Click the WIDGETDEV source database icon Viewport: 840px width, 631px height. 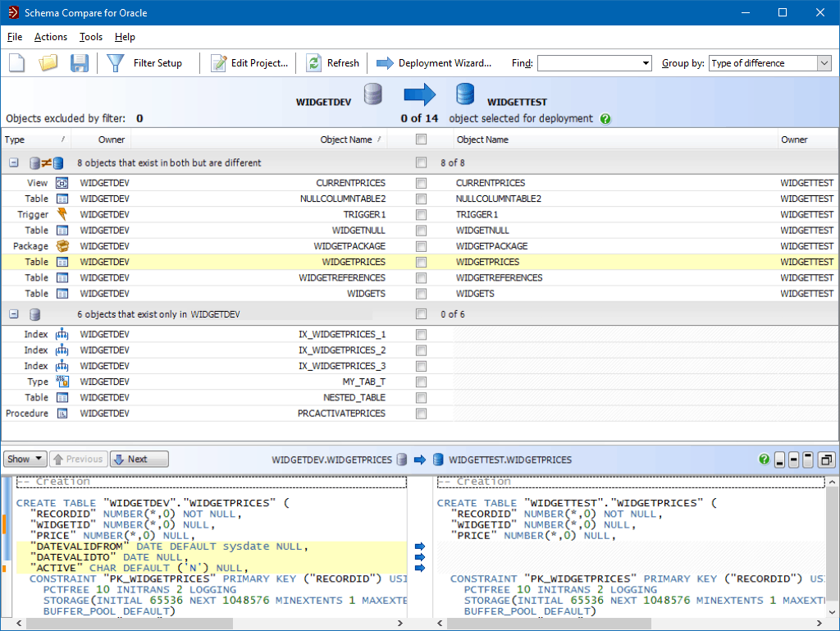[373, 95]
